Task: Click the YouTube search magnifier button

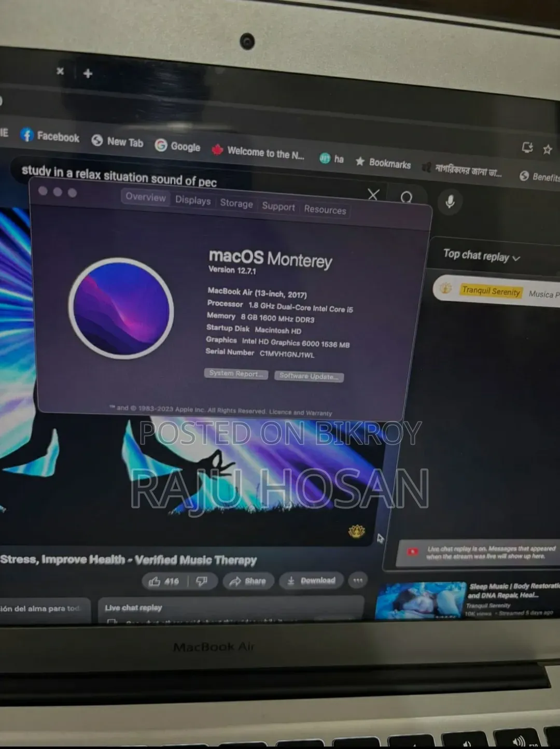Action: click(407, 197)
